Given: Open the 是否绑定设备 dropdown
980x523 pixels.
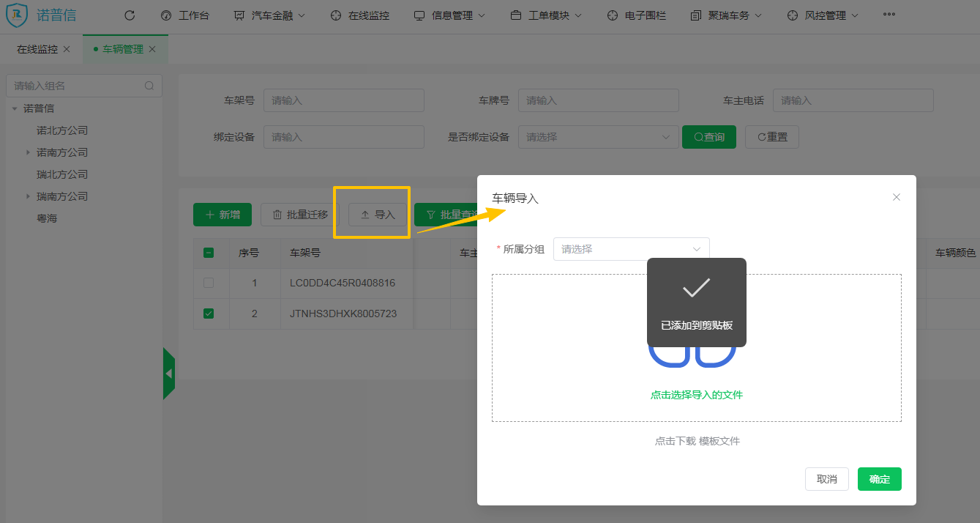Looking at the screenshot, I should [x=598, y=137].
